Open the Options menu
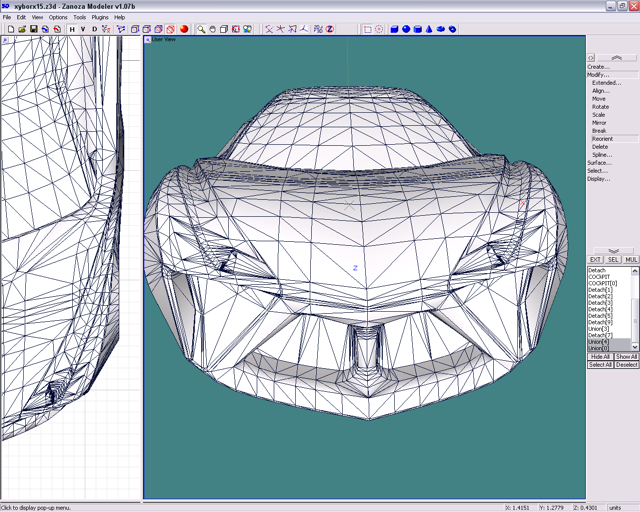This screenshot has width=640, height=512. point(58,17)
